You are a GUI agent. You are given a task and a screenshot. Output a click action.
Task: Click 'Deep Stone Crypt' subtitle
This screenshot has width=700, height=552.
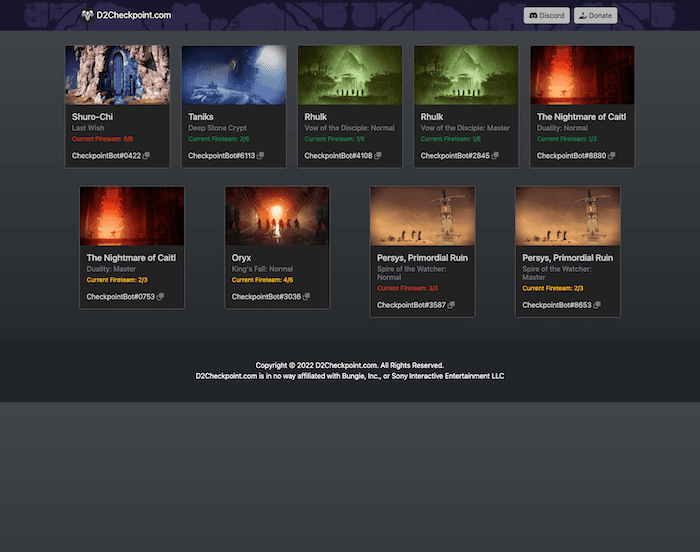tap(217, 128)
